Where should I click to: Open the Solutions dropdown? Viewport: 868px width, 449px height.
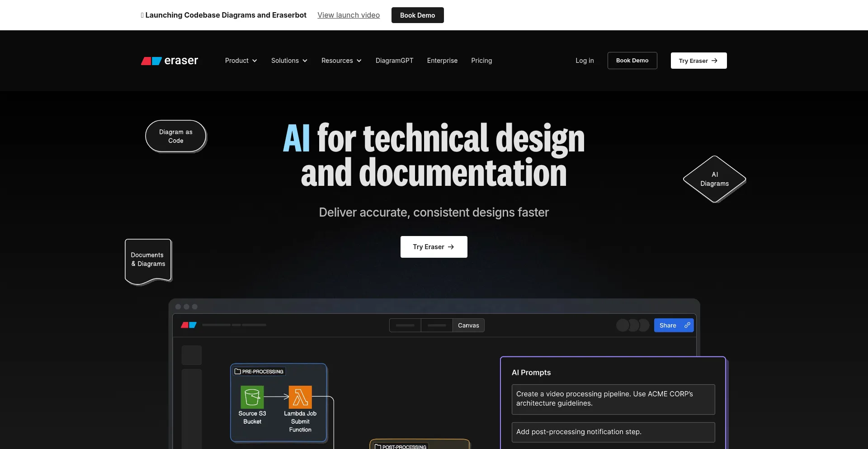pyautogui.click(x=289, y=61)
